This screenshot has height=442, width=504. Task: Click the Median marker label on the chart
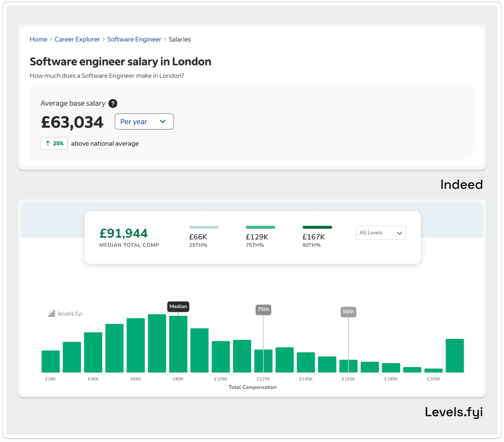point(178,307)
